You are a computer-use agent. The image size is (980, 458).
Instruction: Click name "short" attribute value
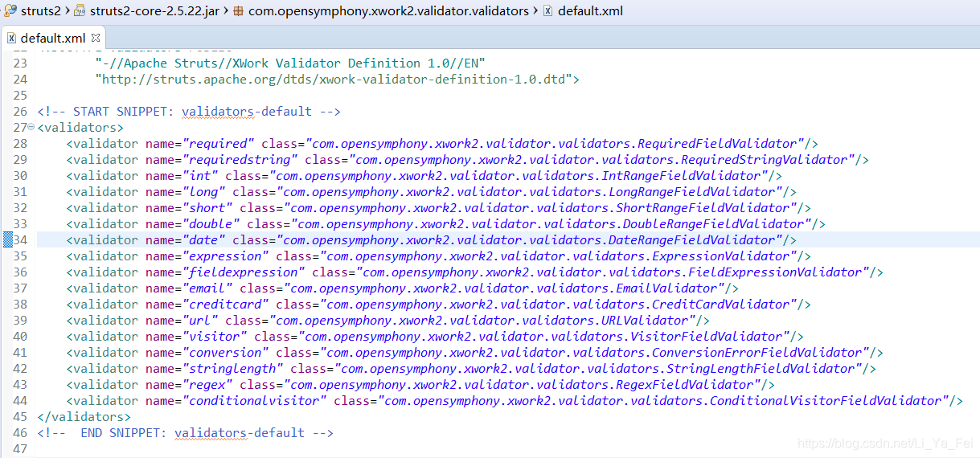tap(207, 207)
